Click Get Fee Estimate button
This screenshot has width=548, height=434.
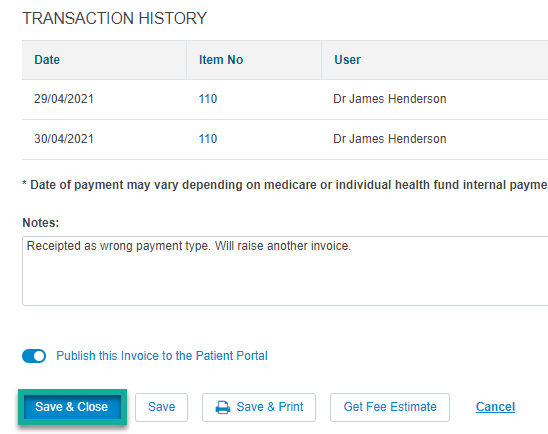[x=390, y=407]
